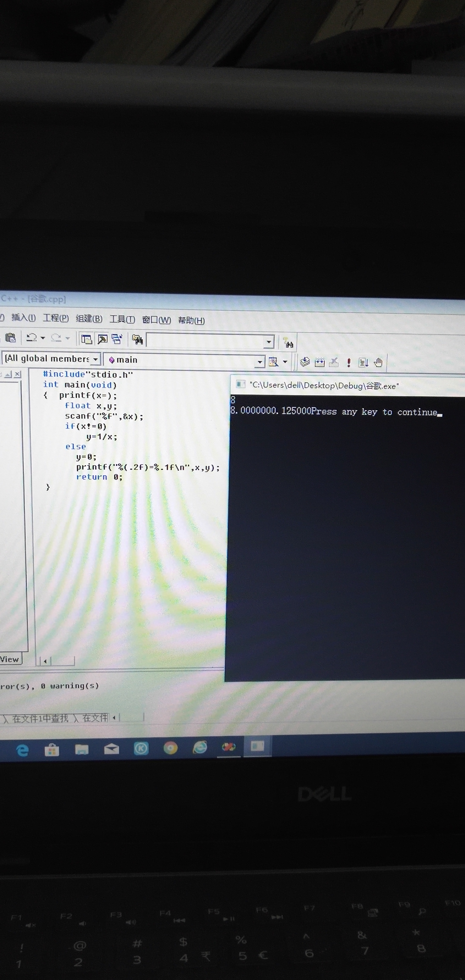
Task: Click the binoculars Search icon
Action: point(289,343)
